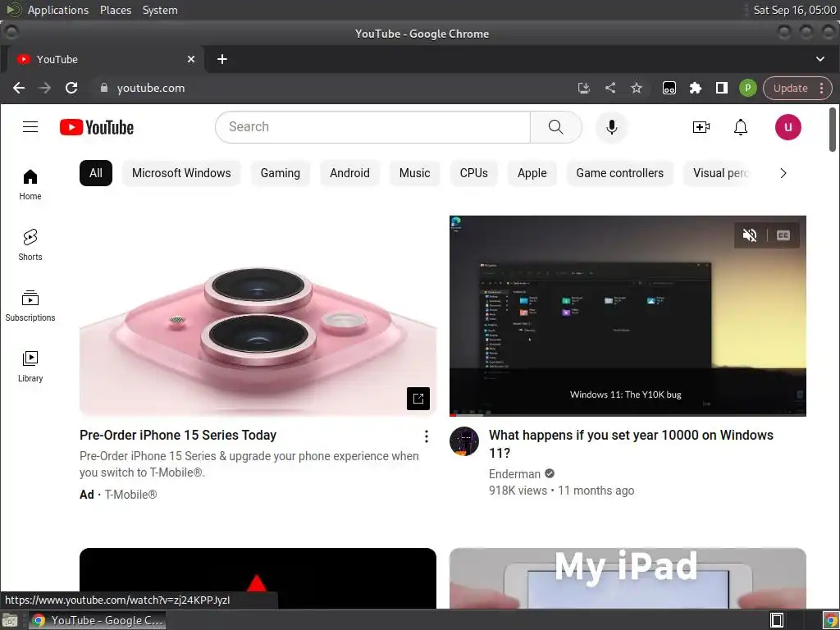Open the YouTube hamburger guide menu

click(x=30, y=127)
